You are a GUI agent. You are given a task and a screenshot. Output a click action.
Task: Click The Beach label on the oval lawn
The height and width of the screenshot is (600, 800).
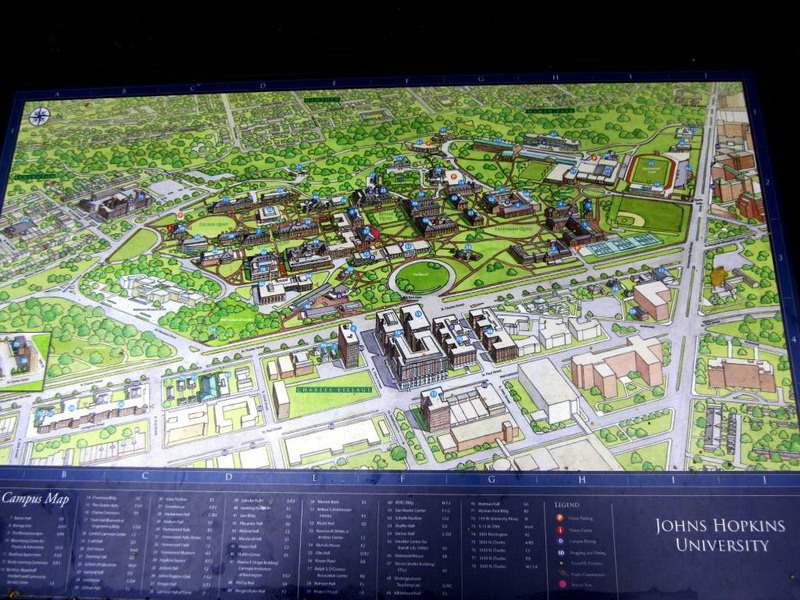tap(421, 274)
